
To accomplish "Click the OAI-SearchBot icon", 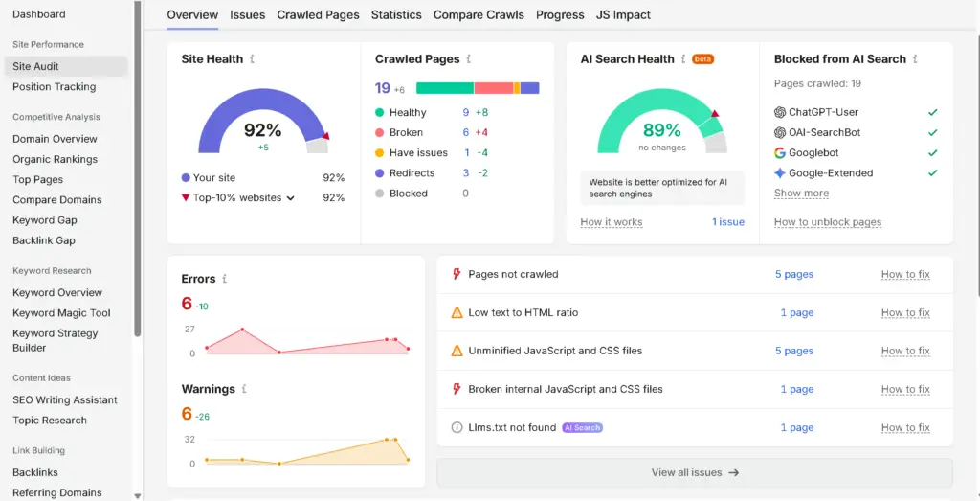I will click(x=779, y=132).
